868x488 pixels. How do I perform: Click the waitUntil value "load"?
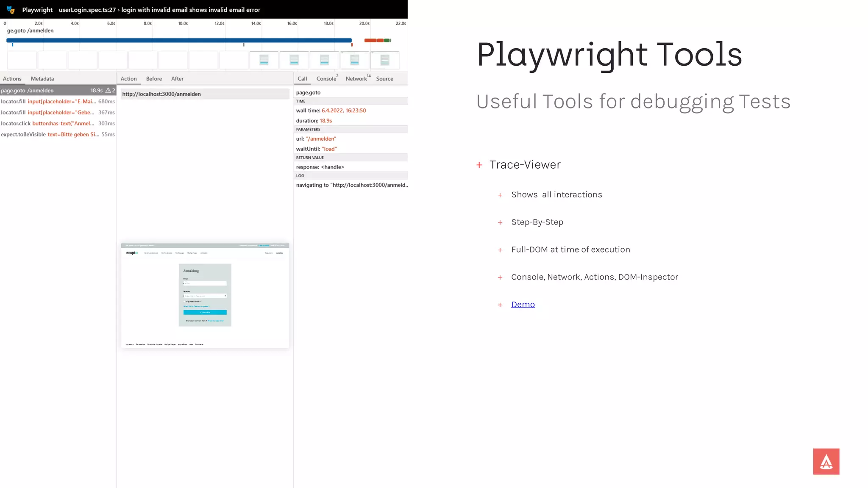click(329, 149)
